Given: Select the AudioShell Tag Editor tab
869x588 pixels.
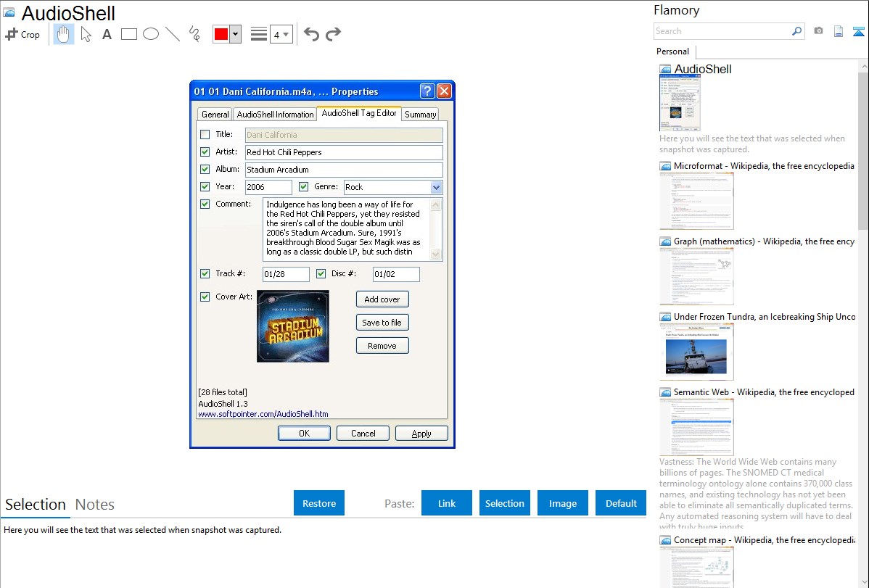Looking at the screenshot, I should tap(359, 113).
